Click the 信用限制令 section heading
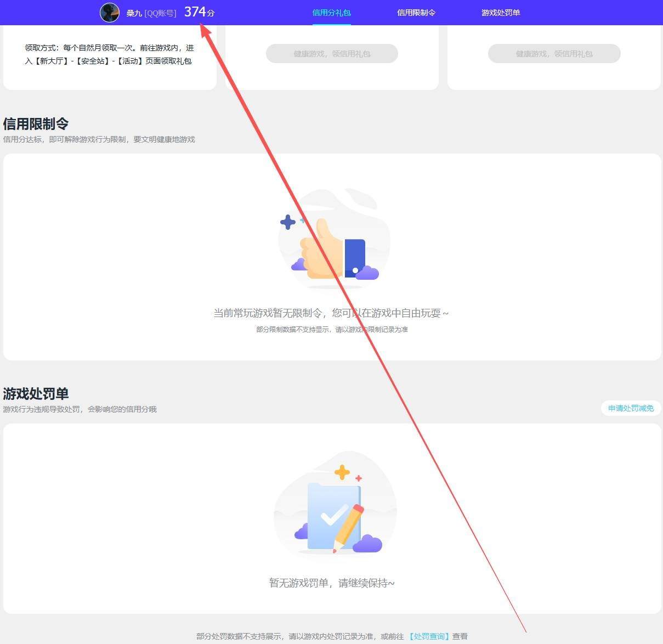This screenshot has height=644, width=663. point(36,124)
